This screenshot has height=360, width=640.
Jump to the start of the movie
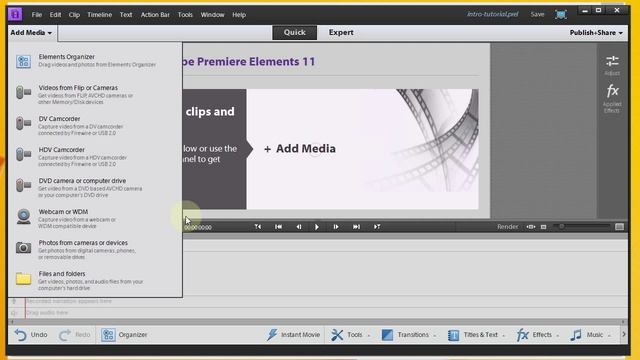tap(258, 227)
